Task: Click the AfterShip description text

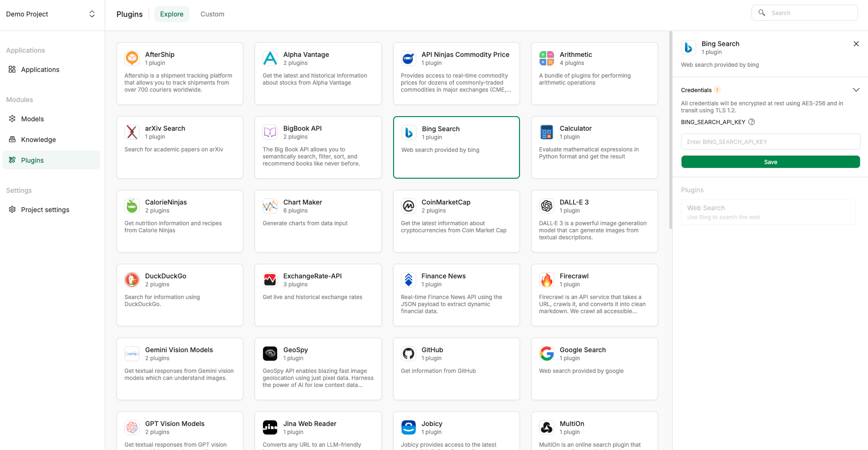Action: [x=178, y=83]
